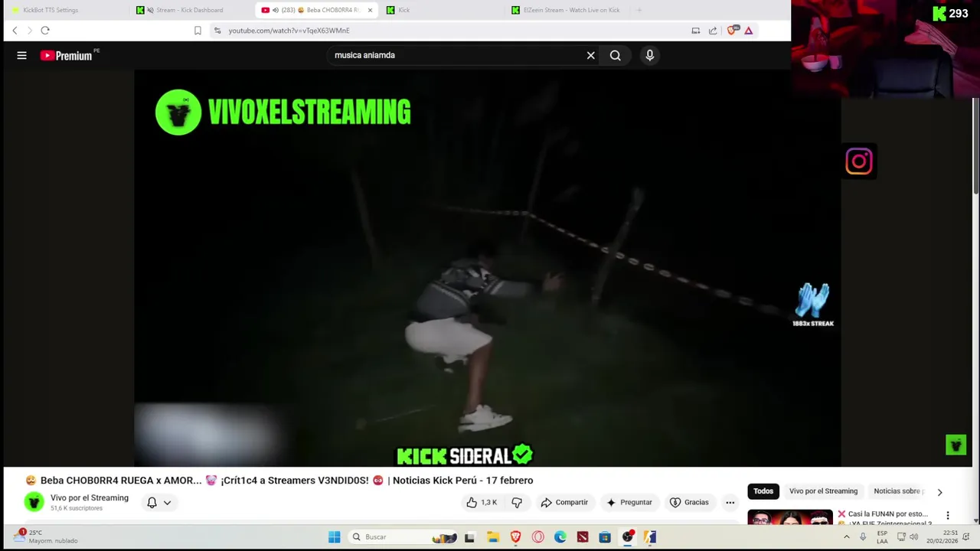This screenshot has height=551, width=980.
Task: Click the video player area
Action: click(487, 268)
